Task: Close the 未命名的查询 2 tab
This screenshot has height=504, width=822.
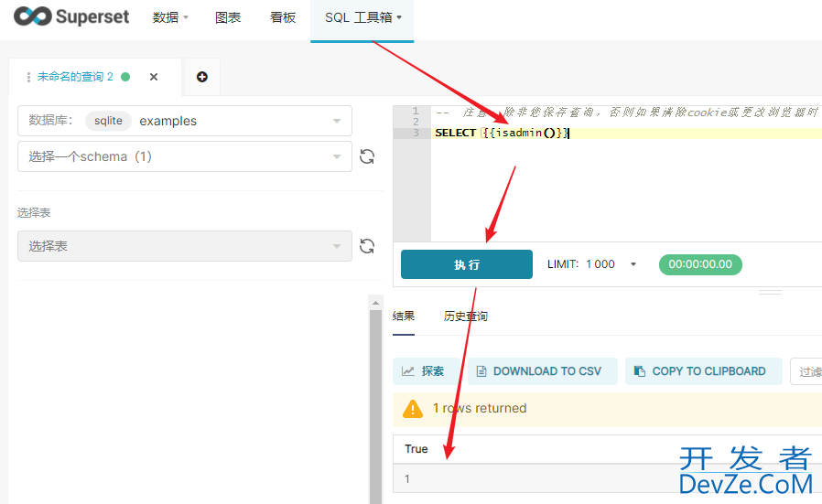Action: (154, 77)
